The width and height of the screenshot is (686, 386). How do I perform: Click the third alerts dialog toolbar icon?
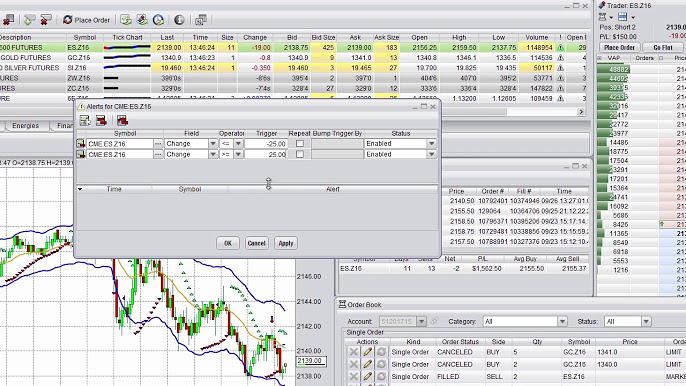pyautogui.click(x=122, y=120)
